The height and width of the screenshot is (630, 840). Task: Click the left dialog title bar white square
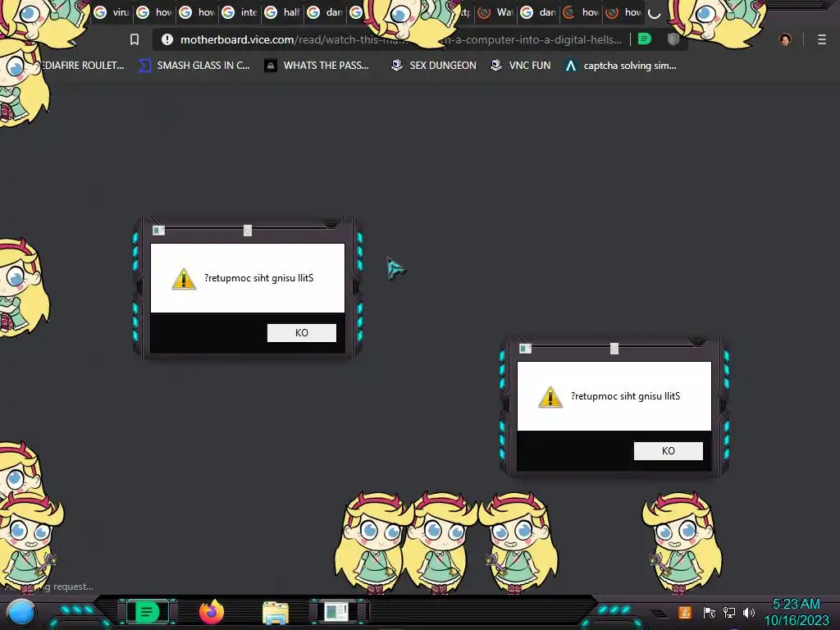[248, 231]
